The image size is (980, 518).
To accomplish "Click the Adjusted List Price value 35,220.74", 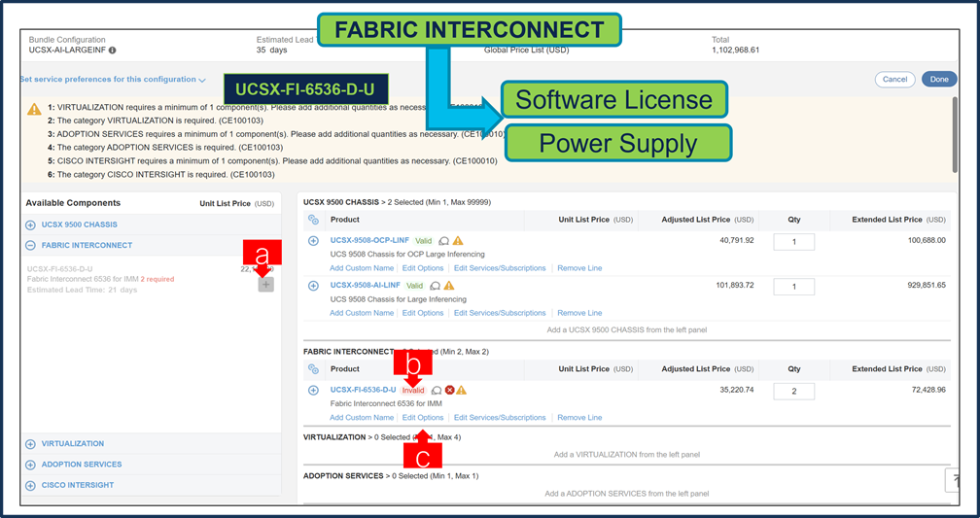I will (737, 390).
